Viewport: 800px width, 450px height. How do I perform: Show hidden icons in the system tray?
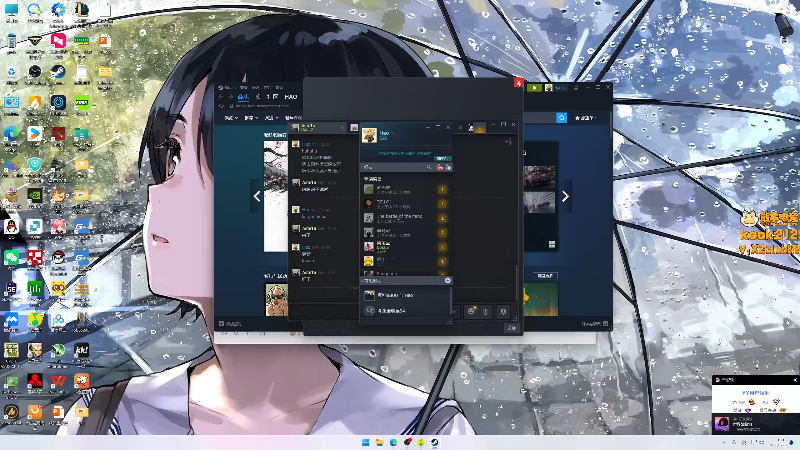coord(724,442)
